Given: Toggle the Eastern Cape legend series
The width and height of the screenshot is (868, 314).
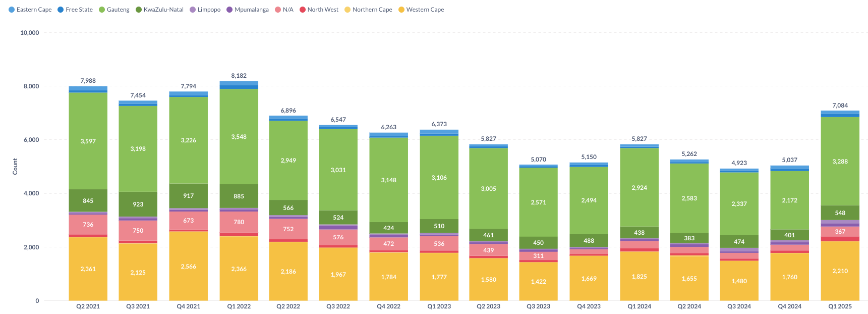Looking at the screenshot, I should point(30,10).
